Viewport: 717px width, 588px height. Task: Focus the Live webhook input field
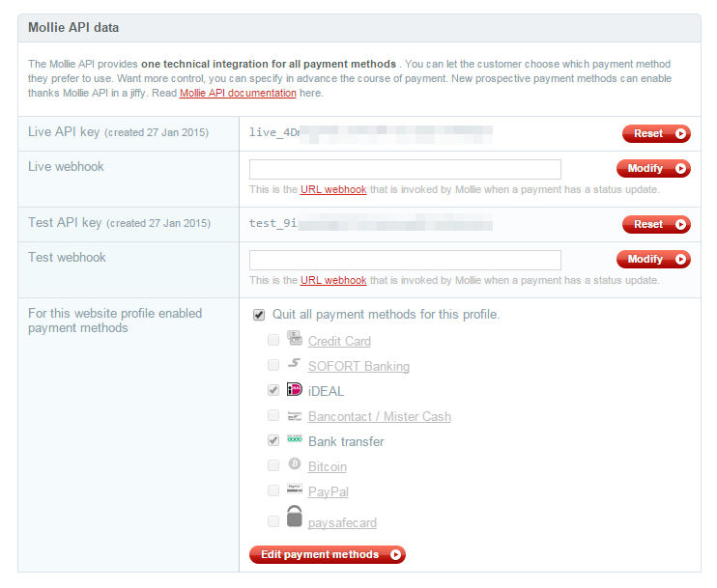click(405, 170)
